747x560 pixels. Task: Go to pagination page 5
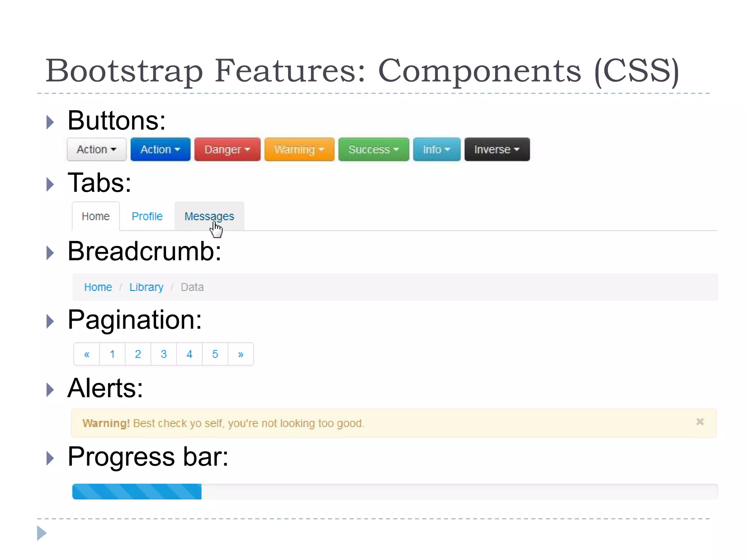pos(215,354)
